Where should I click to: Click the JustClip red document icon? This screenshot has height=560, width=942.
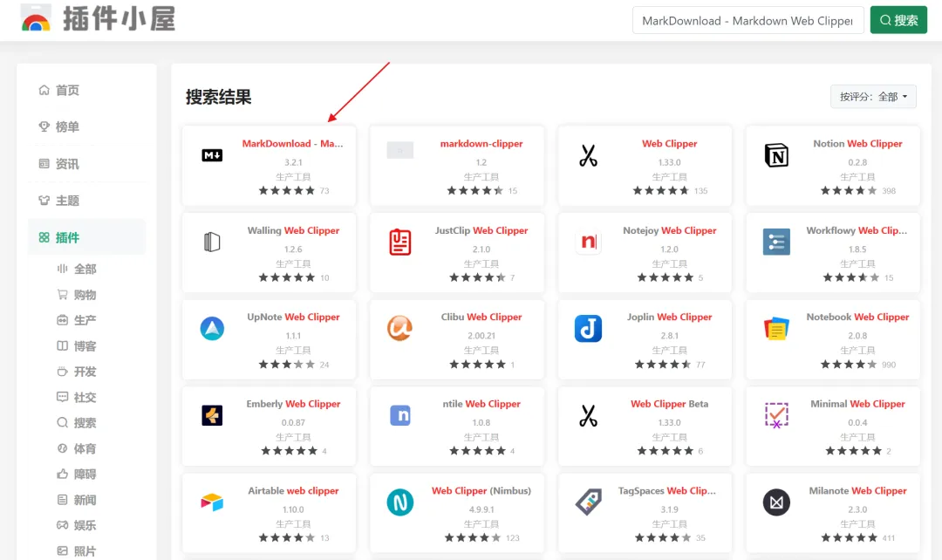(x=400, y=242)
